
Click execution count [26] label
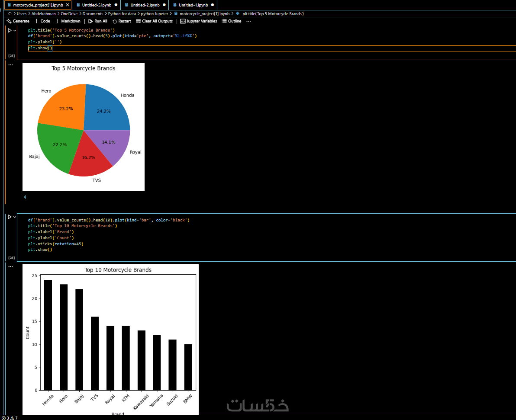point(12,257)
